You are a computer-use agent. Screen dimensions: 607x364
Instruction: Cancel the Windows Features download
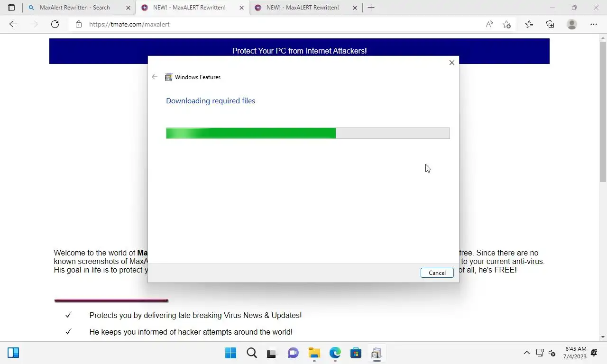[x=437, y=273]
